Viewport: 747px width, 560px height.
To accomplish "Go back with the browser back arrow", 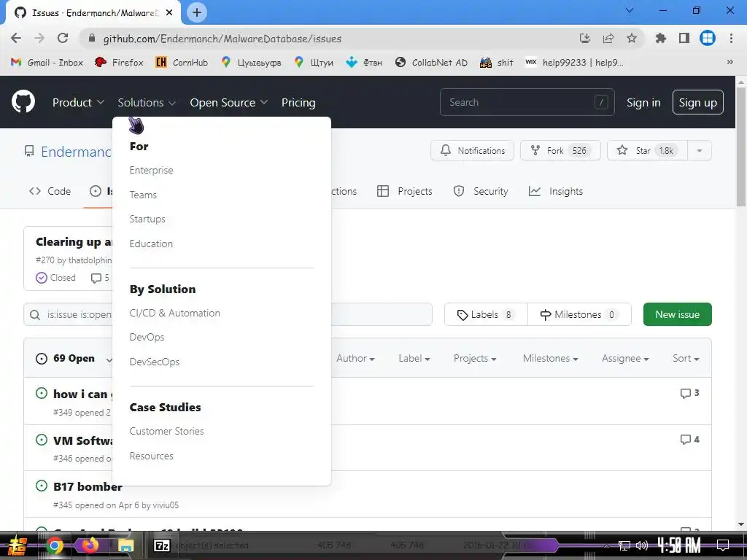I will click(16, 39).
